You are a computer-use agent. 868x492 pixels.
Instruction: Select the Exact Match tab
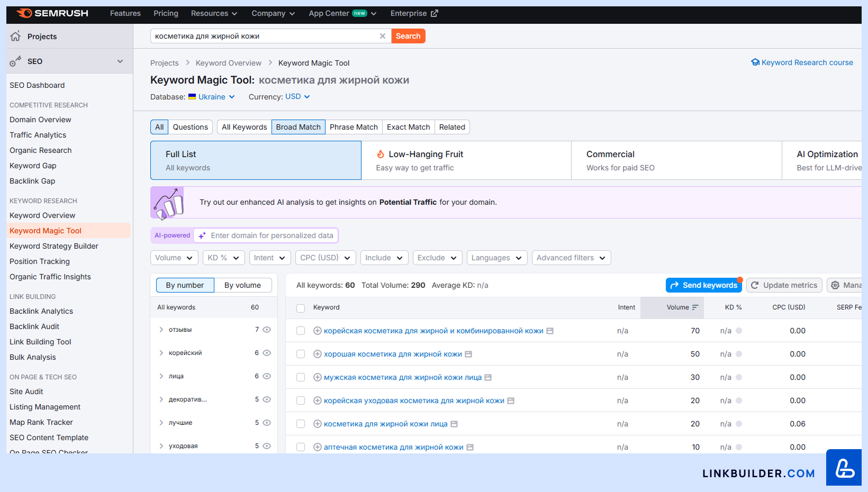tap(409, 127)
